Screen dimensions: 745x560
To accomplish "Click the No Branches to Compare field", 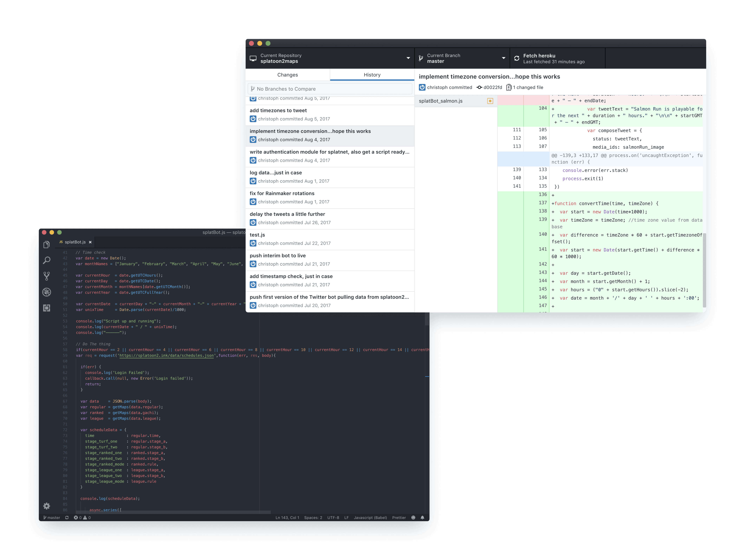I will coord(330,89).
